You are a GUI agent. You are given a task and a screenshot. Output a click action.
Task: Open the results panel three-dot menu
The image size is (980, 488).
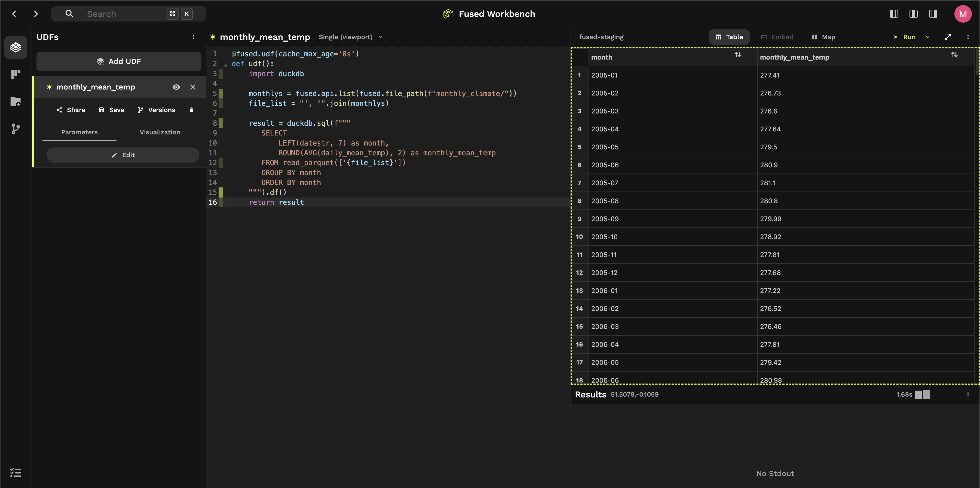click(968, 37)
